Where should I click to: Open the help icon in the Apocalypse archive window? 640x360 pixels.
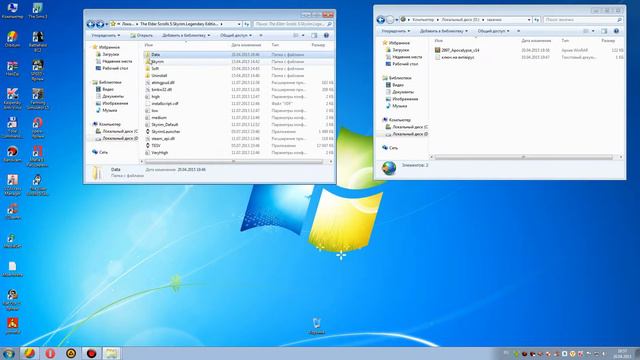click(x=616, y=31)
